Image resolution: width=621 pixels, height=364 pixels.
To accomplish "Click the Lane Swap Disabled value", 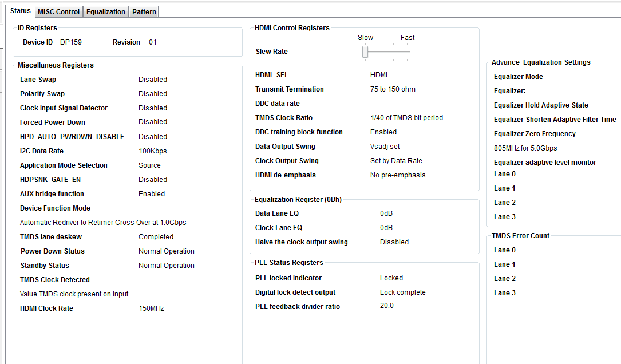I will (153, 80).
